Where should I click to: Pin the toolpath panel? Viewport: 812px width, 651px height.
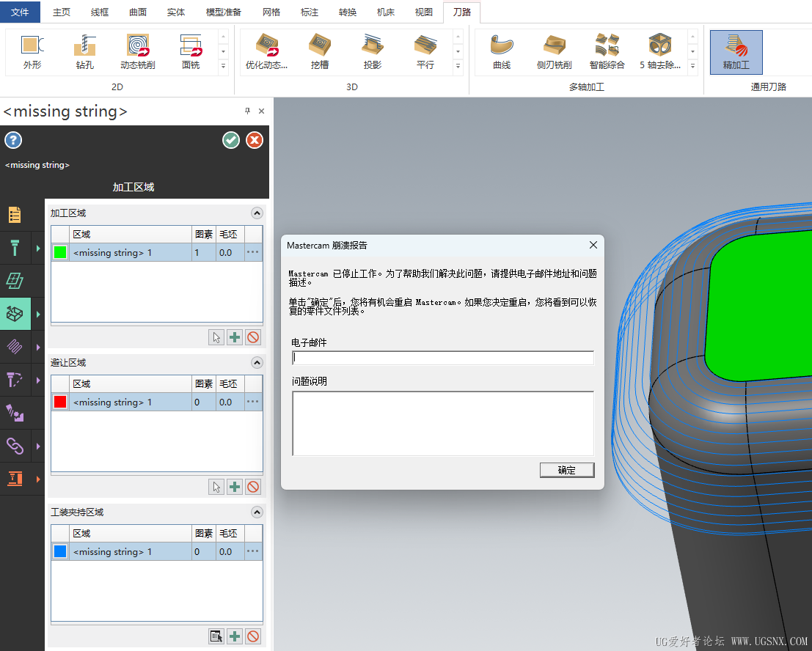point(247,111)
